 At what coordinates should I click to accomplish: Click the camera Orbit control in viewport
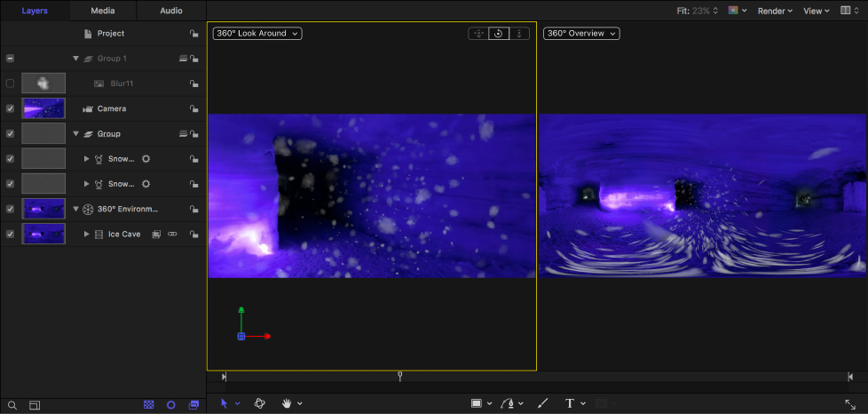coord(499,34)
